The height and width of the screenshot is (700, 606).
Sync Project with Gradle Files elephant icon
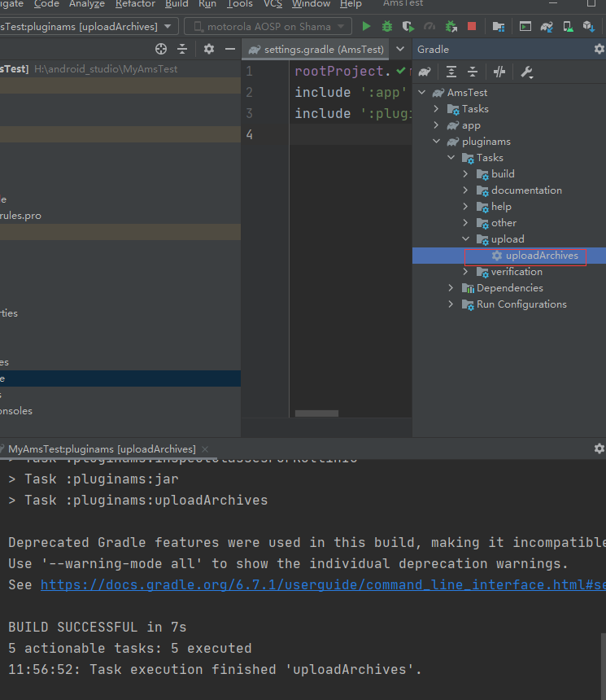tap(547, 26)
